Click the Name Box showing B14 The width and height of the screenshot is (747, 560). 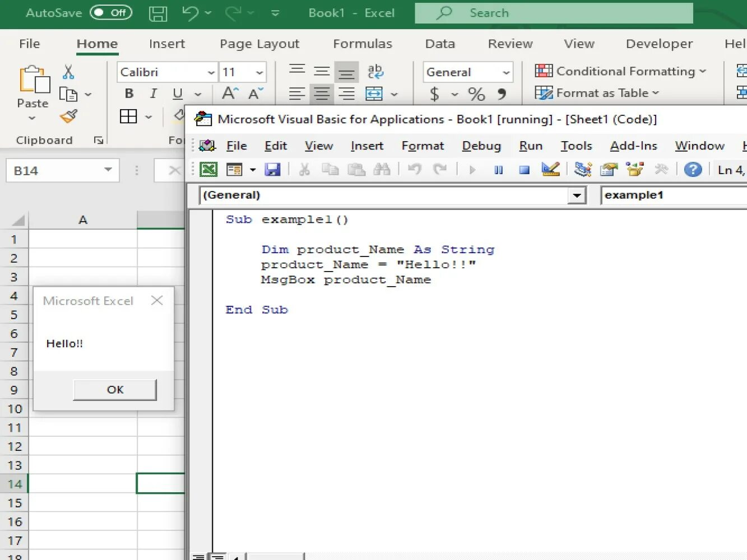pyautogui.click(x=63, y=170)
